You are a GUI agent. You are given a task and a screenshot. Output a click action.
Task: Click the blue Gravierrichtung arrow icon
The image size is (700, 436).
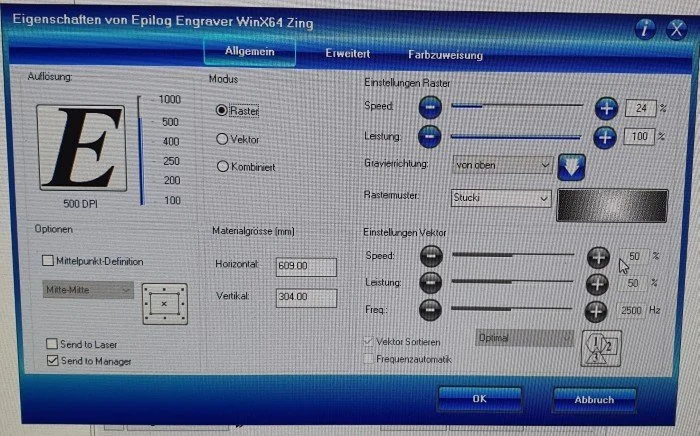pyautogui.click(x=571, y=166)
